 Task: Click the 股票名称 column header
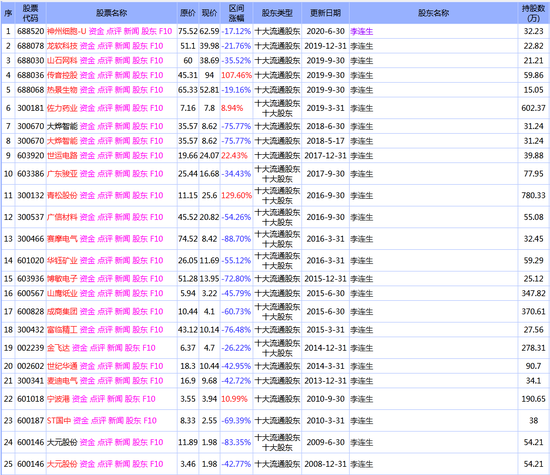click(111, 13)
